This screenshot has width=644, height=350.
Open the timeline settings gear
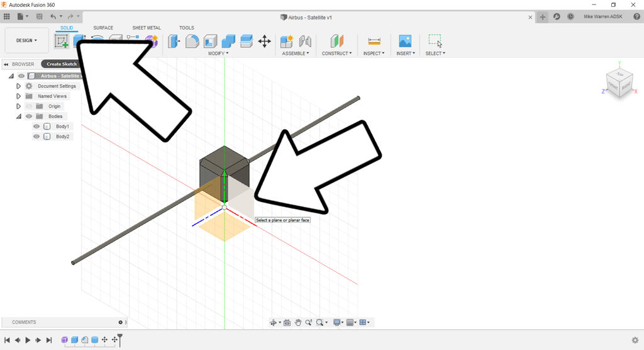point(635,340)
